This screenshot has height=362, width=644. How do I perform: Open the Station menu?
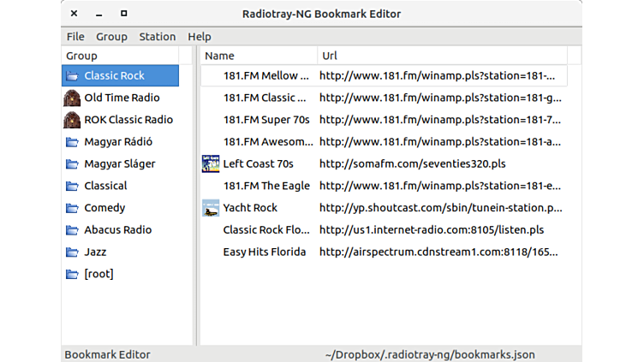[158, 37]
